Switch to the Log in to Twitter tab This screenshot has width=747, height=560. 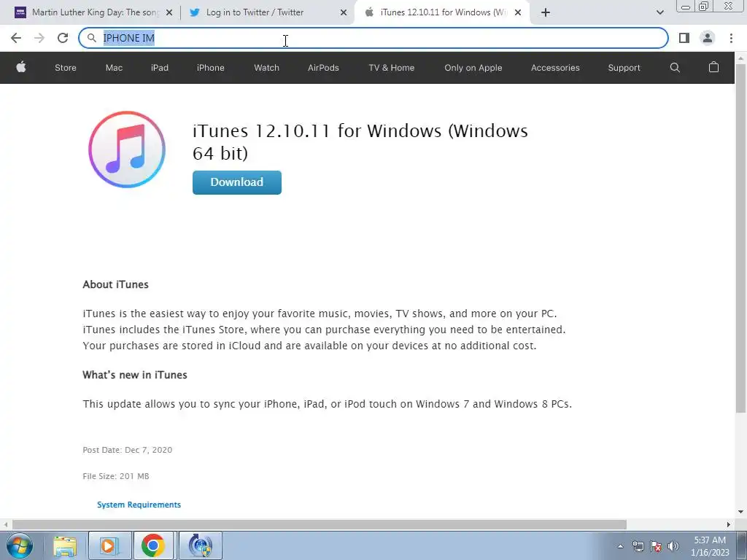(267, 12)
